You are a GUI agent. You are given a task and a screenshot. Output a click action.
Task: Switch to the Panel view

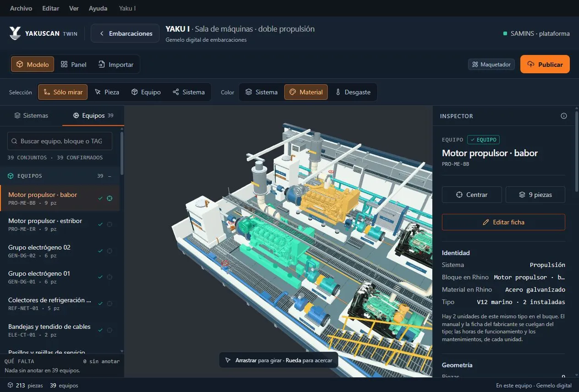74,65
